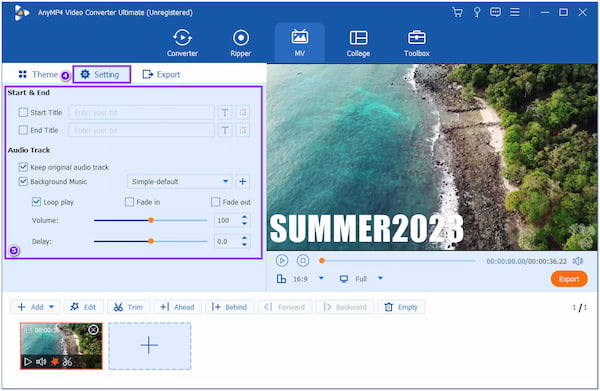Click the Add clip button
The image size is (600, 391).
pos(31,307)
